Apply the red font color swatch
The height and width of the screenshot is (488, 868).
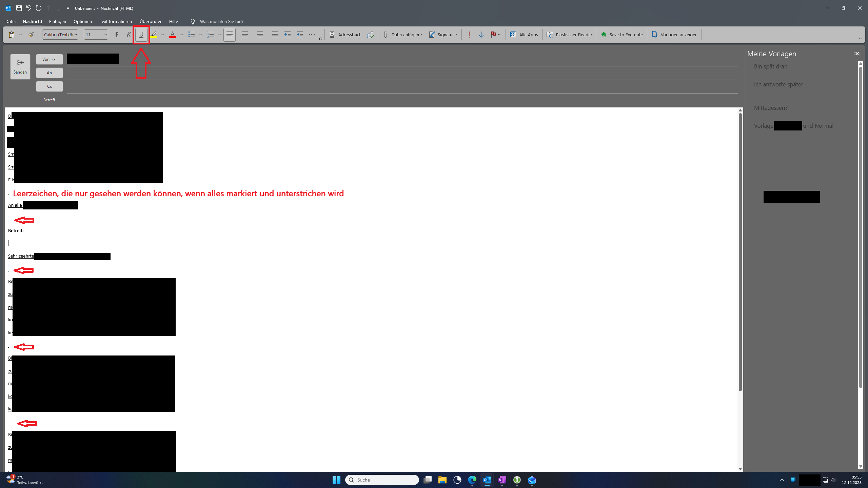(x=172, y=35)
